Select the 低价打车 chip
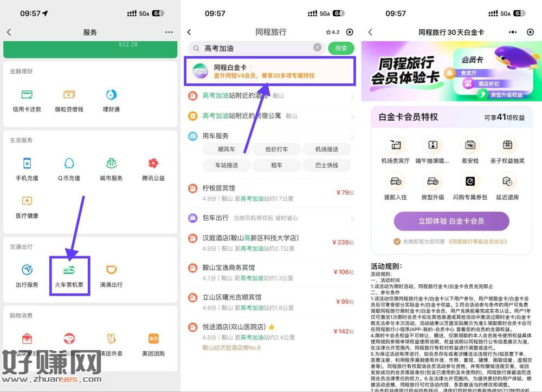This screenshot has width=542, height=392. pos(276,149)
